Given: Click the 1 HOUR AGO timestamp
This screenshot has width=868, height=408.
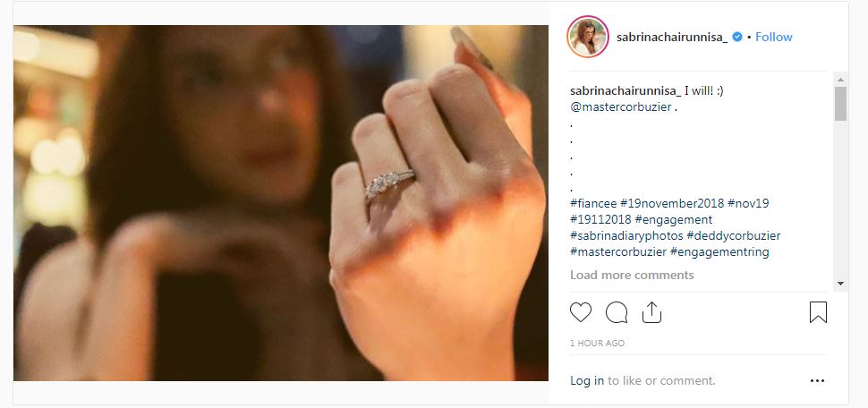Looking at the screenshot, I should [597, 344].
